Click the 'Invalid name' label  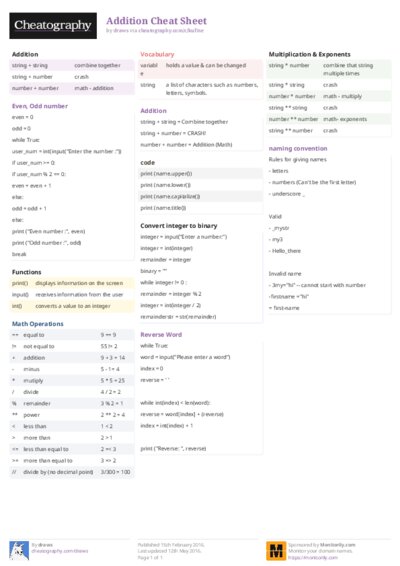285,274
